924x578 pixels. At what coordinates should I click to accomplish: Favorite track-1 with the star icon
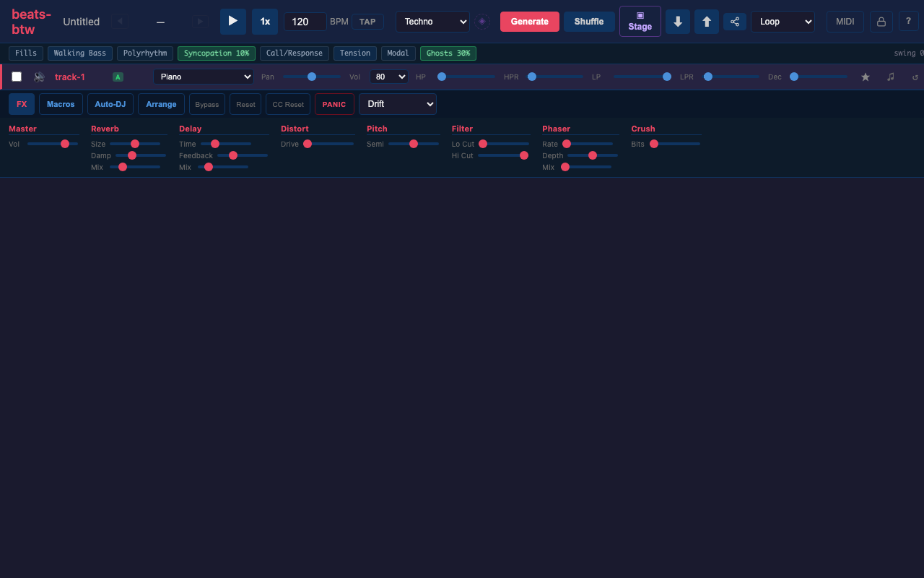point(866,76)
